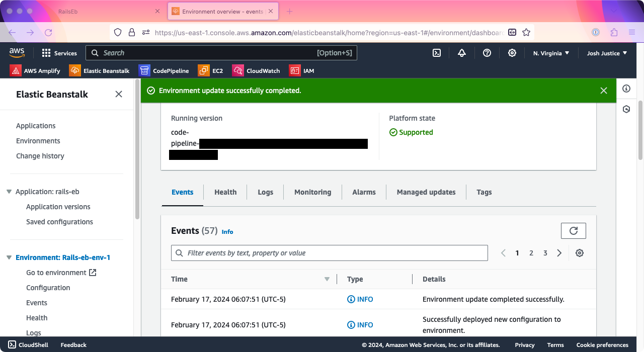Switch to the Tags tab

[x=484, y=192]
